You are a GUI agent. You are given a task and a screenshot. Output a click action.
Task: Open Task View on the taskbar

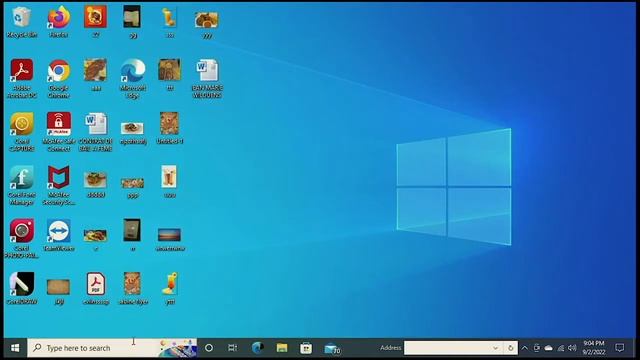click(233, 348)
